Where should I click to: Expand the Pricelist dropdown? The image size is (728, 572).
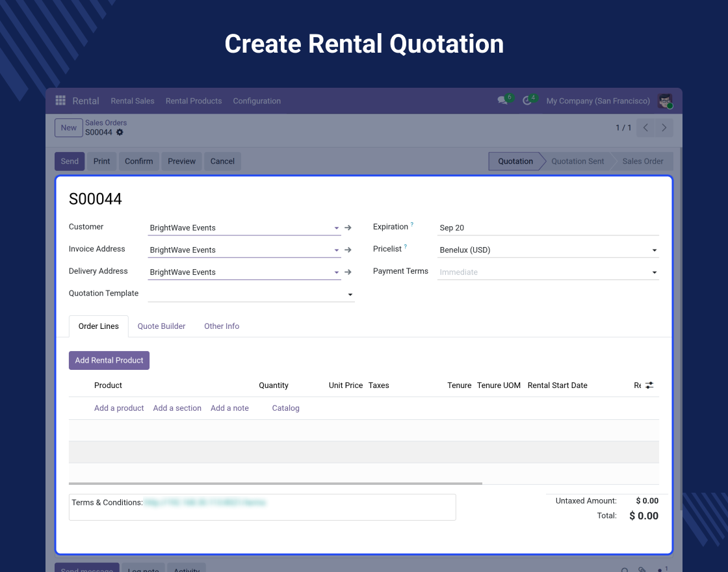point(654,250)
